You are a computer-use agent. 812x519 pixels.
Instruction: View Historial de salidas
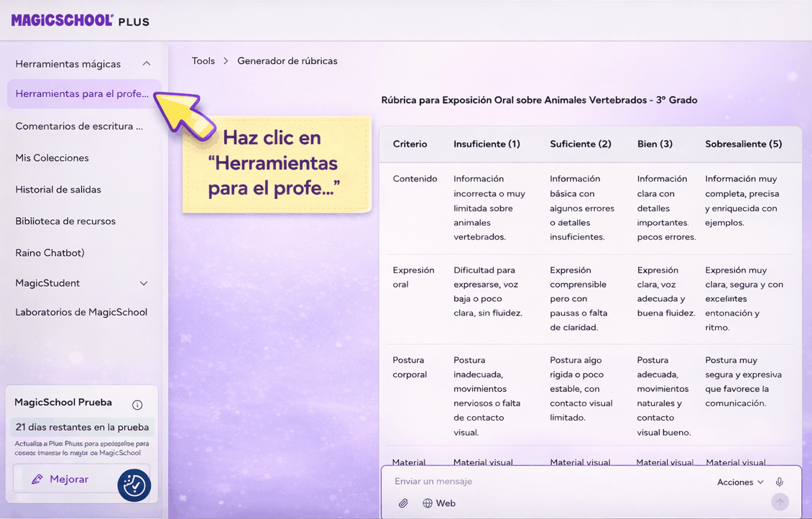(x=59, y=189)
